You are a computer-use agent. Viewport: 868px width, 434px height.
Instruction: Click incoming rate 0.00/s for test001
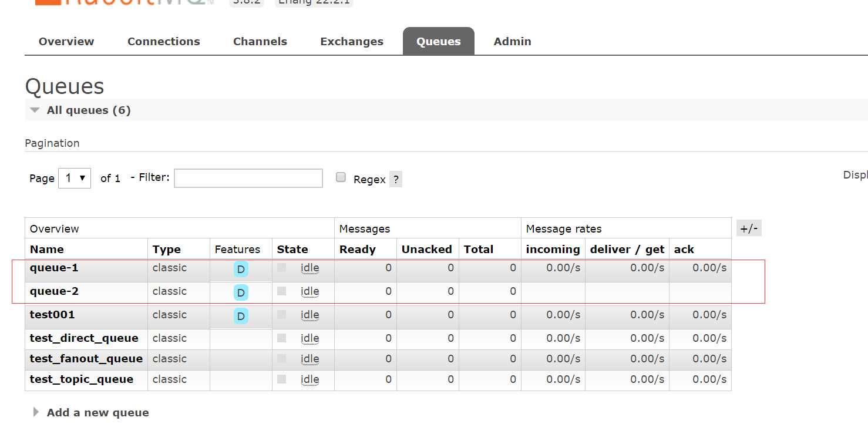563,315
